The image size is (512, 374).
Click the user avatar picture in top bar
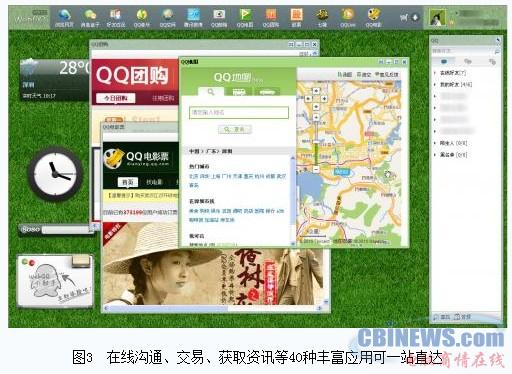pyautogui.click(x=437, y=18)
